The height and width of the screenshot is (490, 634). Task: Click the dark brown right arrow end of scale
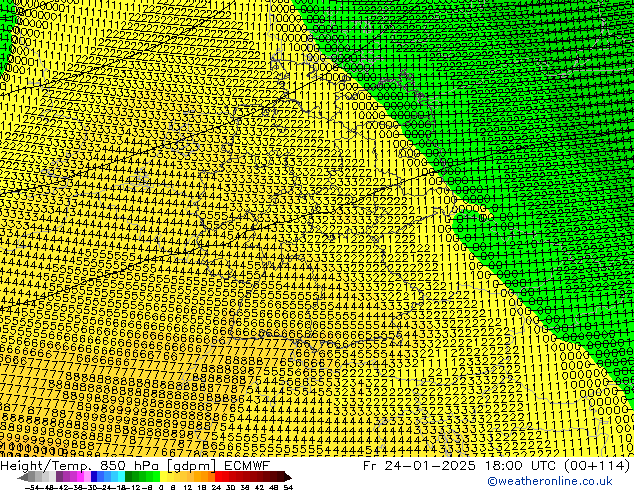287,477
